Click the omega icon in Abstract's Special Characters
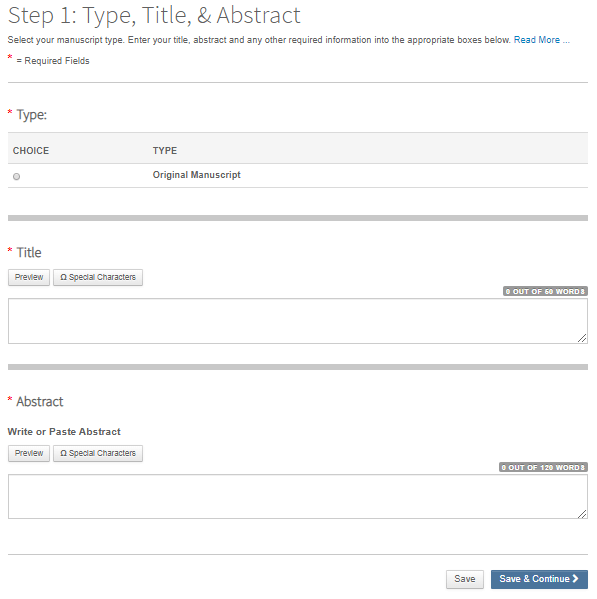Image resolution: width=597 pixels, height=599 pixels. click(63, 453)
